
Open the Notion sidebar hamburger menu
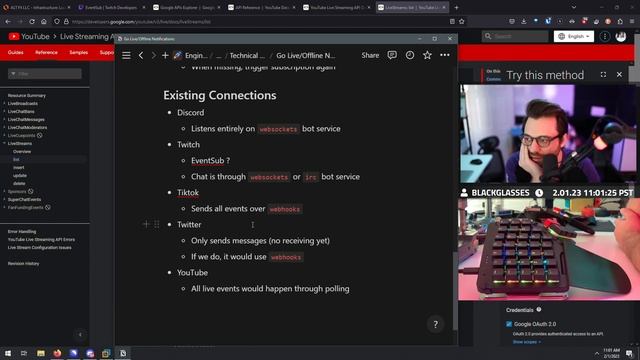(x=126, y=55)
